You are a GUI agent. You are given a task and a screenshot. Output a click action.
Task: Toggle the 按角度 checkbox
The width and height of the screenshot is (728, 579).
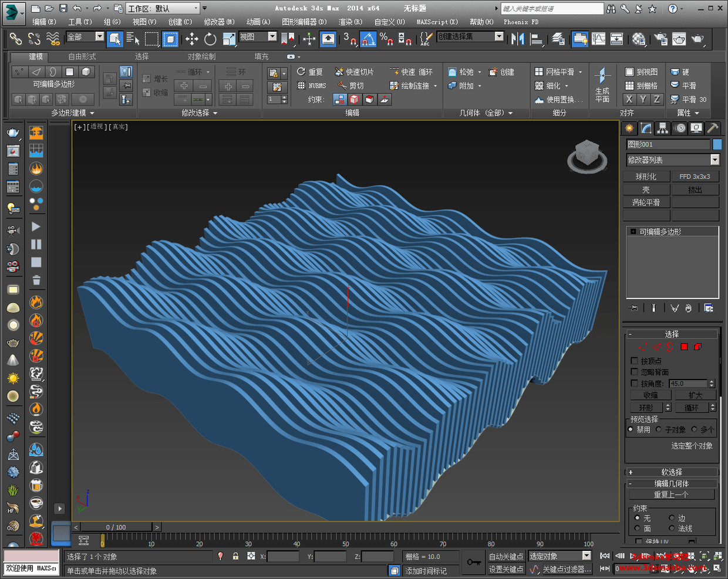point(634,383)
